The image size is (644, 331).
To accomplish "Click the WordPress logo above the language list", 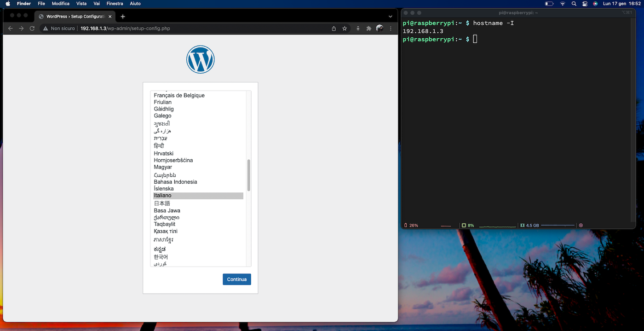I will coord(200,59).
